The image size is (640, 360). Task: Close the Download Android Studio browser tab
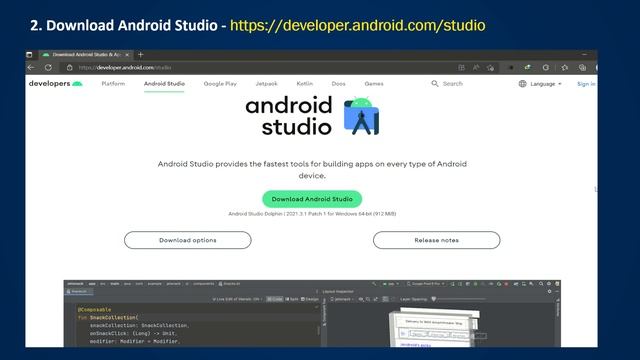(x=127, y=54)
